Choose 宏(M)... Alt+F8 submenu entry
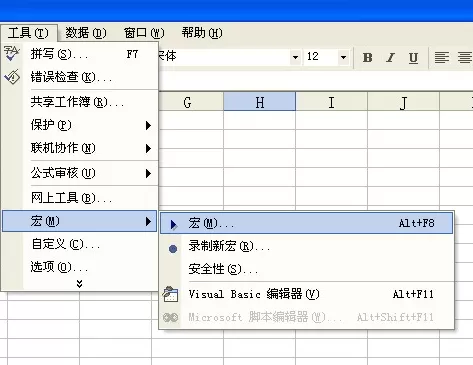The height and width of the screenshot is (365, 473). coord(306,223)
